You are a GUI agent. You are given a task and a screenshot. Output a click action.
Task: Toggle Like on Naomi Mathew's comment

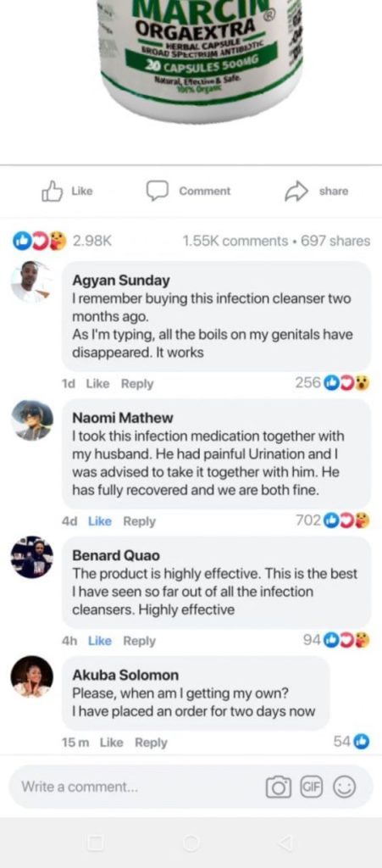pos(99,521)
